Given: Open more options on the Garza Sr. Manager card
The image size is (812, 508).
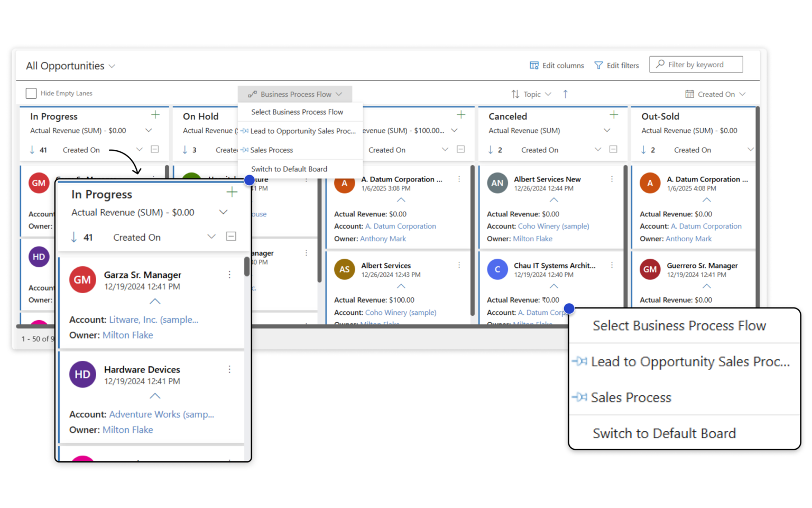Looking at the screenshot, I should (229, 275).
